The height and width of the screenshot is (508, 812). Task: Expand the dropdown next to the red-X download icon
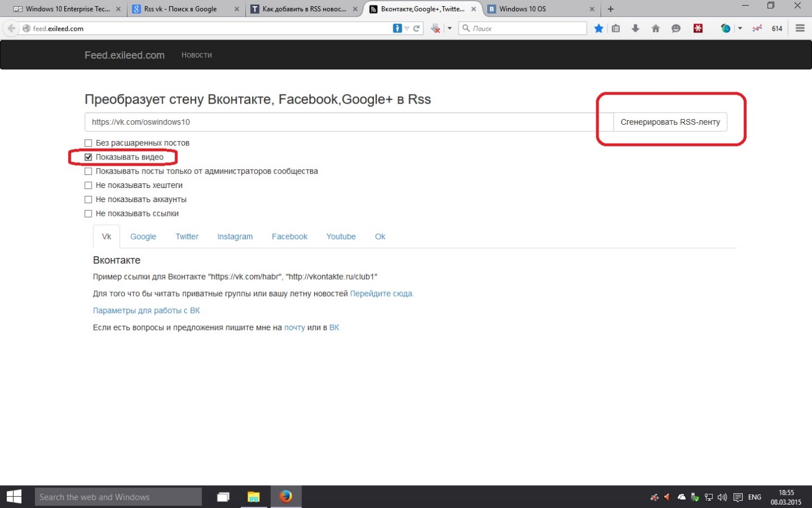coord(450,28)
